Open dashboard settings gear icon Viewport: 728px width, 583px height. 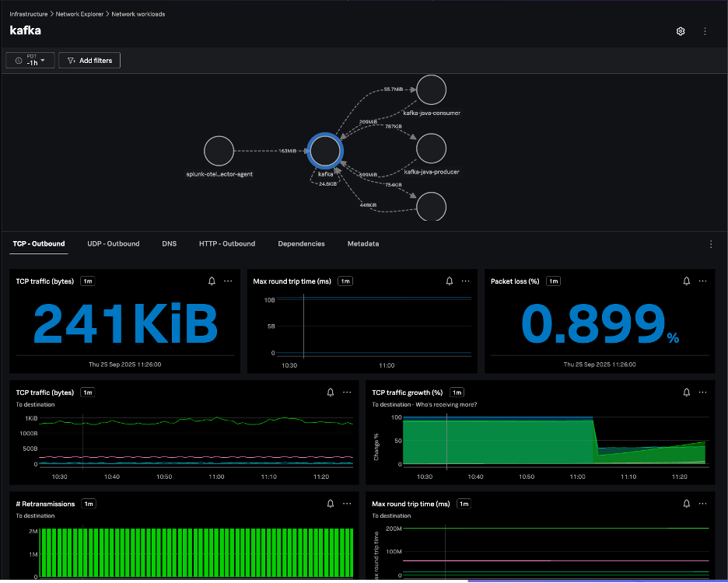pyautogui.click(x=681, y=31)
